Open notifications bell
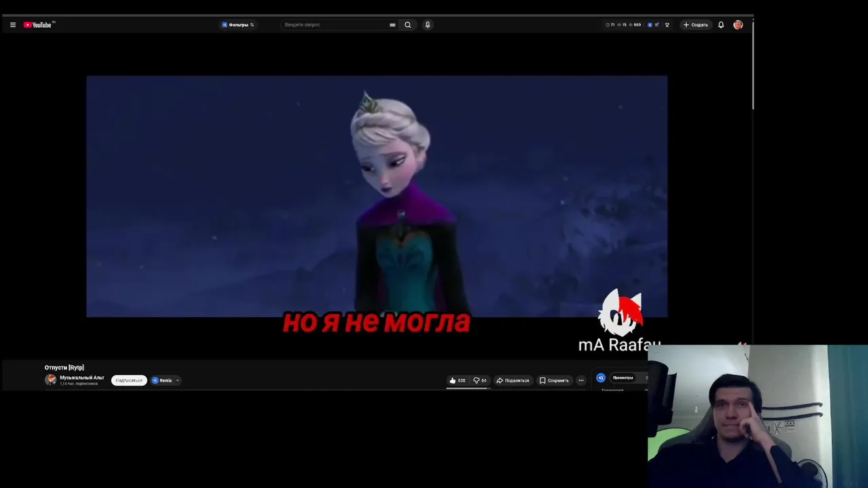Screen dimensions: 868x488 click(721, 24)
